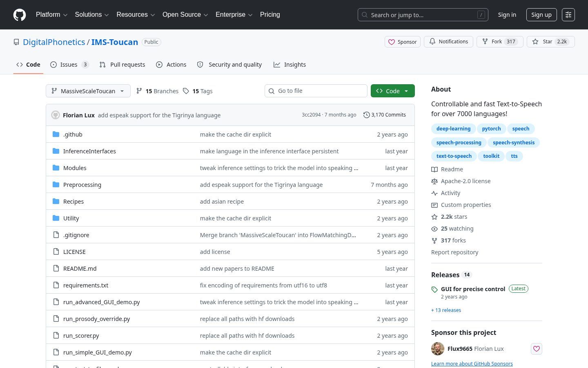Viewport: 588px width, 368px height.
Task: Click the Go to file field
Action: click(x=316, y=91)
